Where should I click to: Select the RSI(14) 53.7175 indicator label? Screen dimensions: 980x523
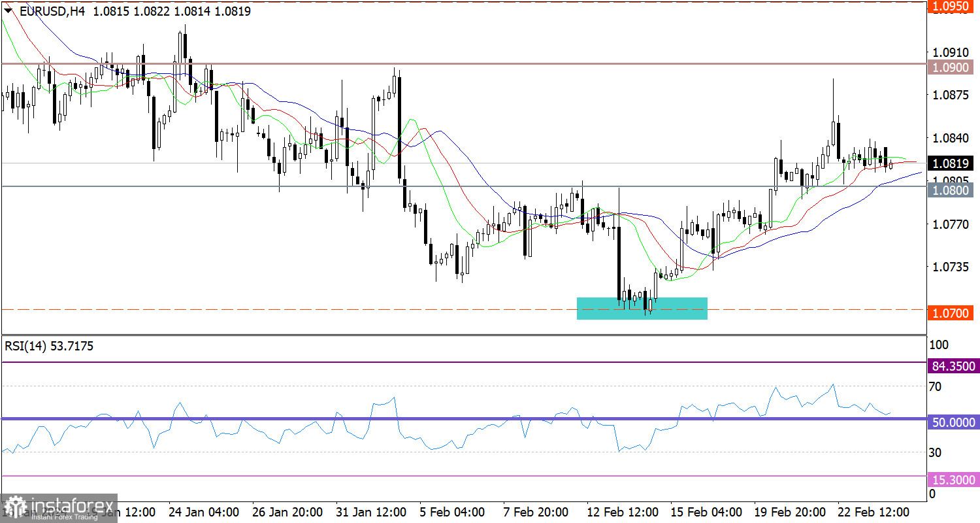(49, 346)
